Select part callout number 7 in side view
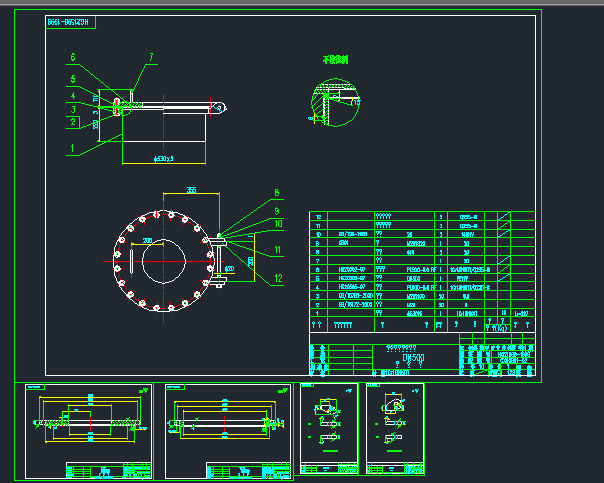Image resolution: width=604 pixels, height=483 pixels. click(x=152, y=58)
